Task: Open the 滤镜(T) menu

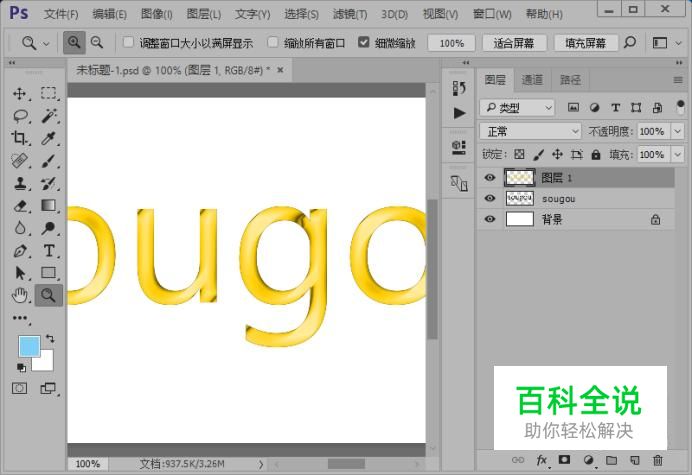Action: click(x=350, y=14)
